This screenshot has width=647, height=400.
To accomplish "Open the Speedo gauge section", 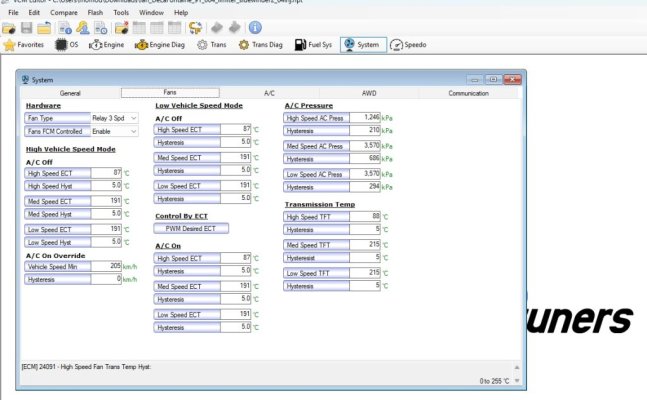I will tap(408, 45).
